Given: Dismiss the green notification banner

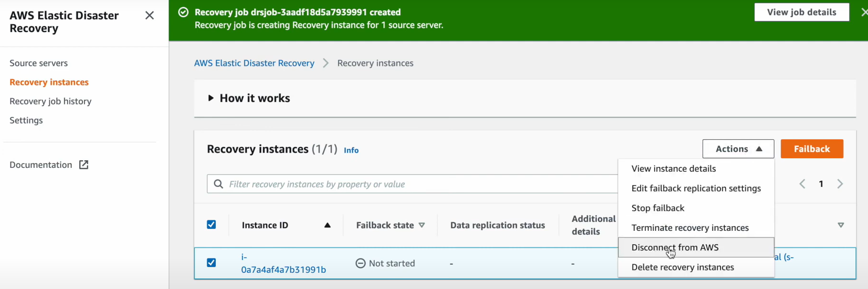Looking at the screenshot, I should [864, 12].
